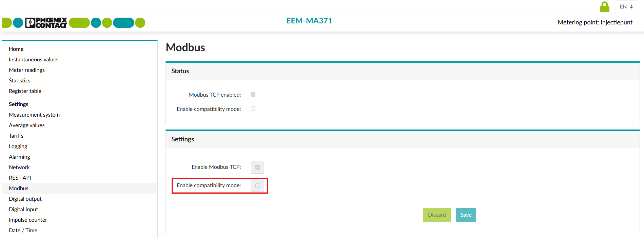The height and width of the screenshot is (238, 644).
Task: Click the compatibility mode status checkbox
Action: pos(253,109)
